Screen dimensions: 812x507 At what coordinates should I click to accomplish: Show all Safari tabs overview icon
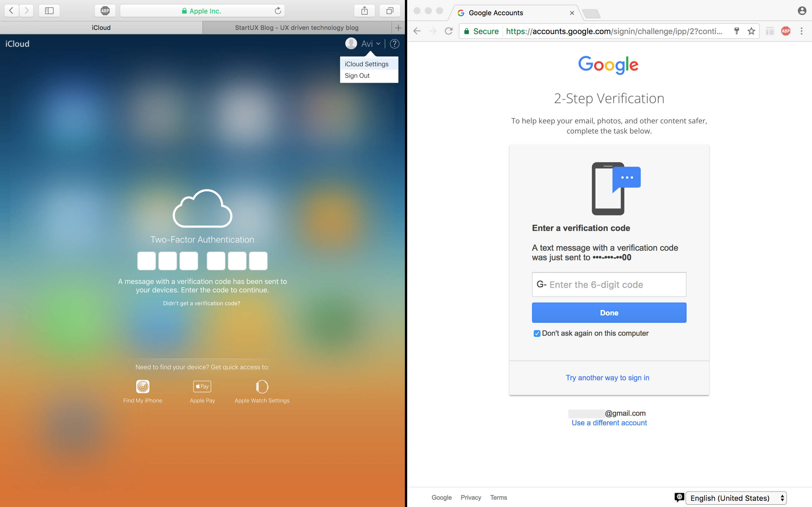point(389,11)
